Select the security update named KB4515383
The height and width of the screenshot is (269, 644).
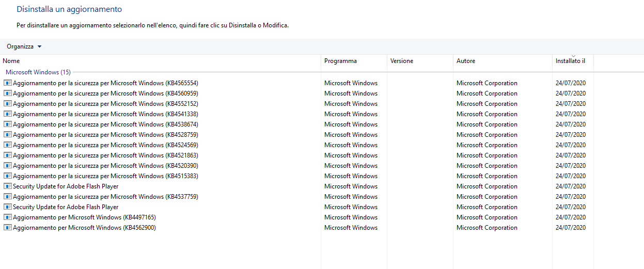pyautogui.click(x=105, y=176)
